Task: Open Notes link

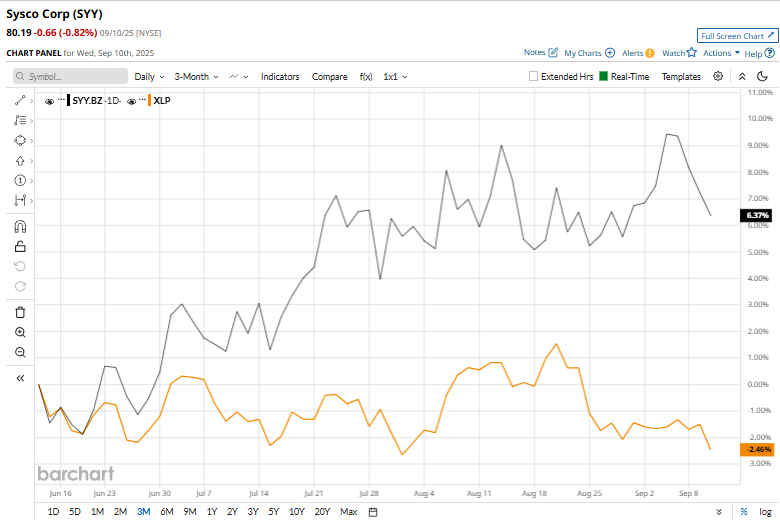Action: 541,52
